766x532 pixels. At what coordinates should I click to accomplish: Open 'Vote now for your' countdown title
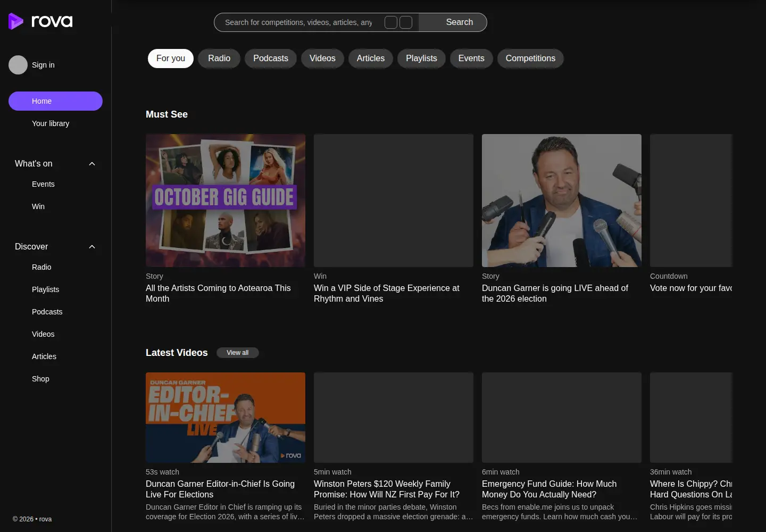pyautogui.click(x=691, y=288)
